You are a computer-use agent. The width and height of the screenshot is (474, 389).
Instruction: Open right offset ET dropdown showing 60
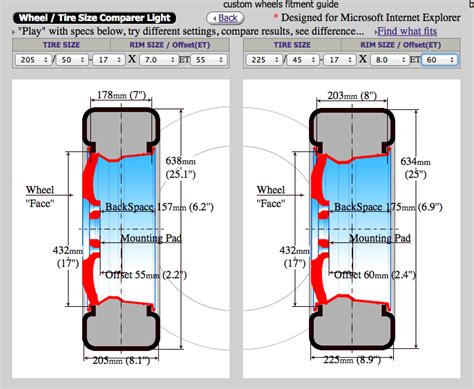(440, 60)
